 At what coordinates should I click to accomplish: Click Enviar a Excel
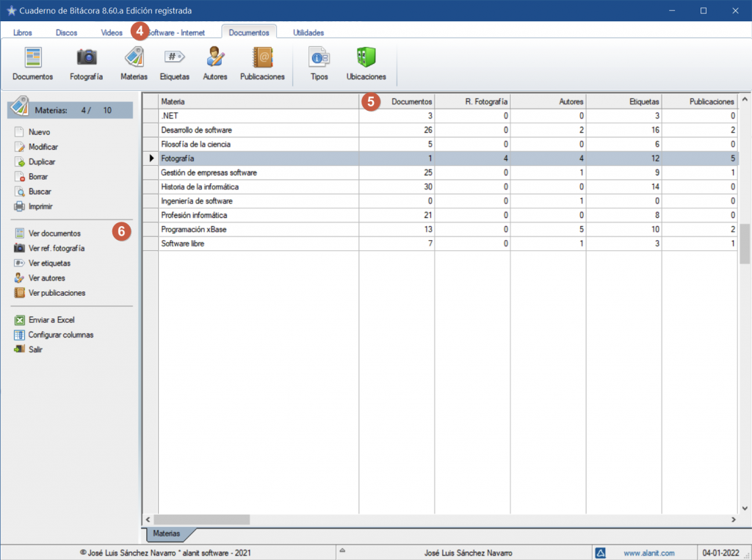(x=51, y=320)
